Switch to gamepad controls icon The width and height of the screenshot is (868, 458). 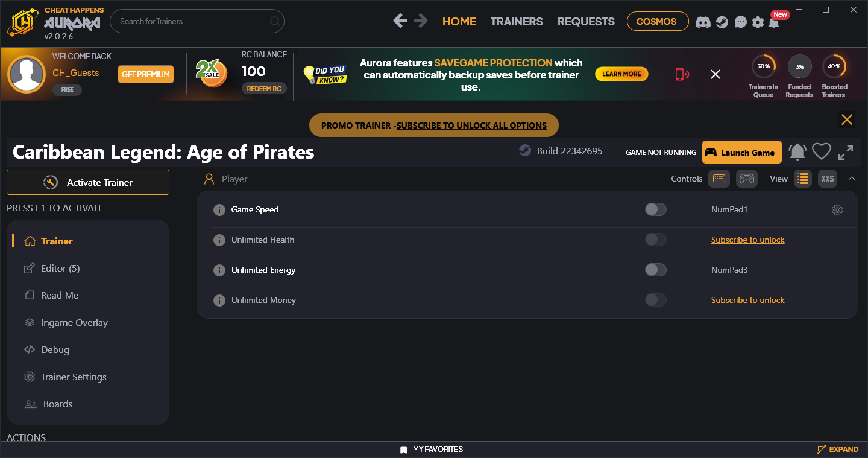point(747,179)
